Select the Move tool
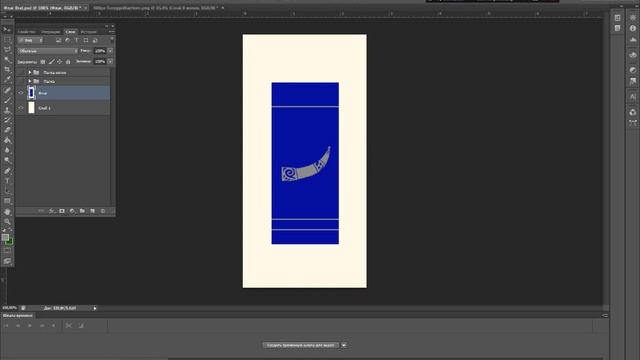Viewport: 640px width, 360px height. click(7, 29)
